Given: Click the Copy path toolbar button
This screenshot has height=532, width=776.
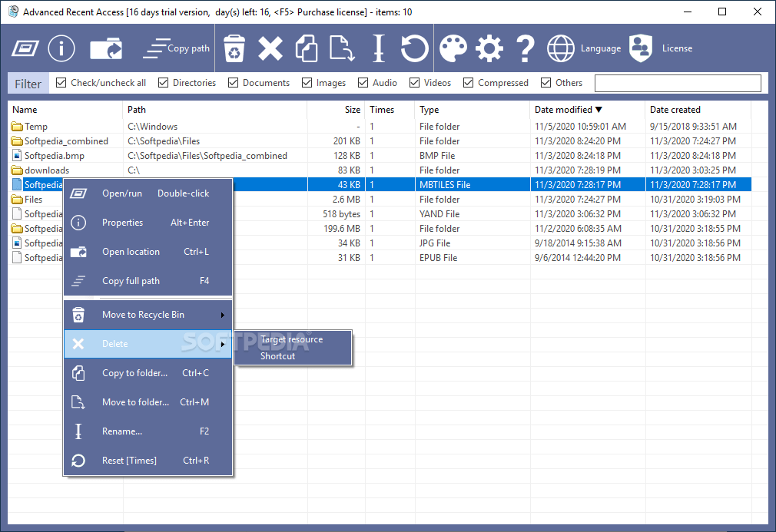Looking at the screenshot, I should (x=176, y=48).
